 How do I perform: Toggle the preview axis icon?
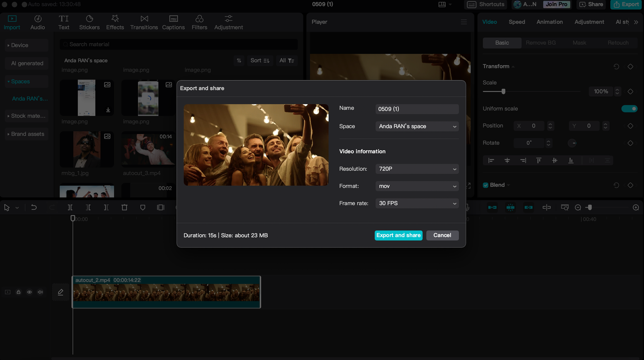click(546, 207)
